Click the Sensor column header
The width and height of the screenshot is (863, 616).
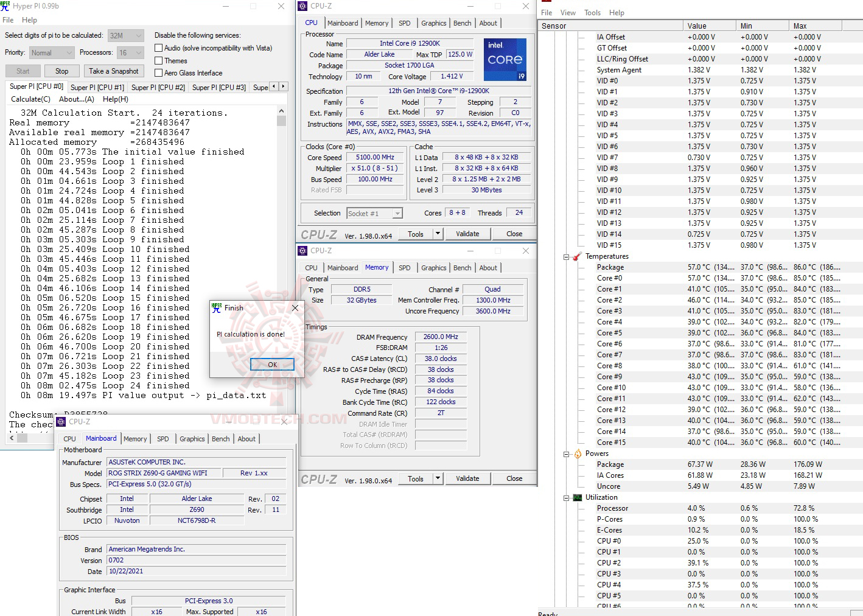(611, 26)
